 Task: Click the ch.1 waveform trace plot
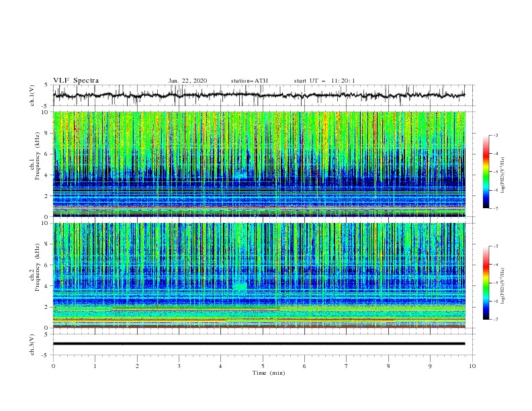[x=259, y=95]
